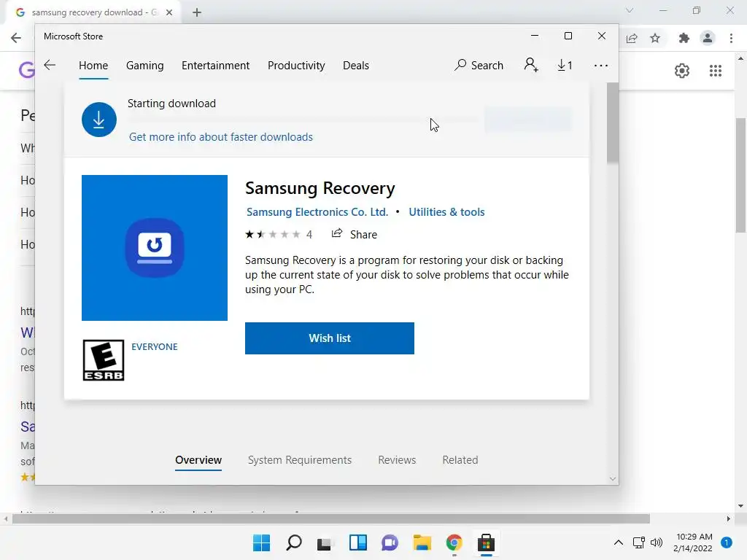
Task: Go back in Microsoft Store
Action: point(50,65)
